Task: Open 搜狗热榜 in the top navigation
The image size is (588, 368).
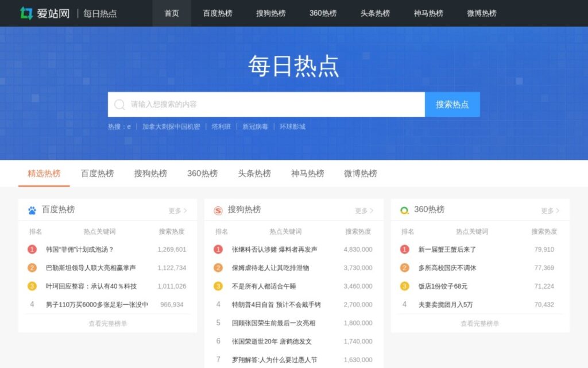Action: (x=271, y=13)
